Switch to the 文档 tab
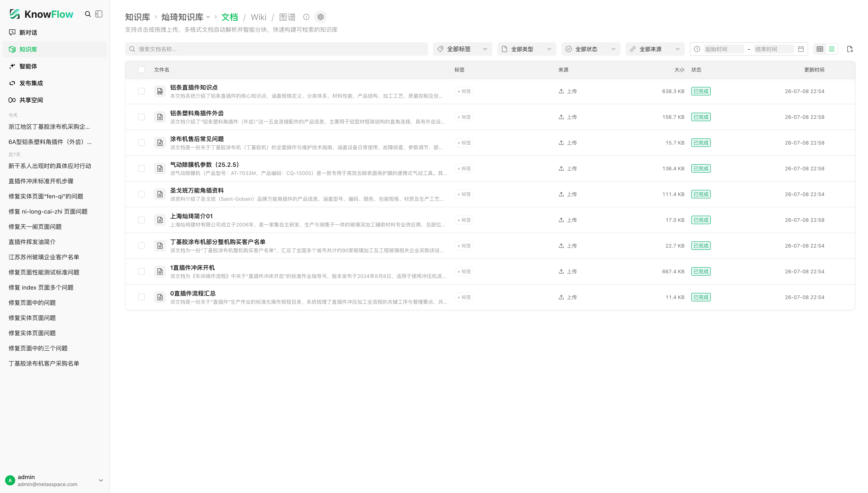This screenshot has width=868, height=493. (230, 17)
